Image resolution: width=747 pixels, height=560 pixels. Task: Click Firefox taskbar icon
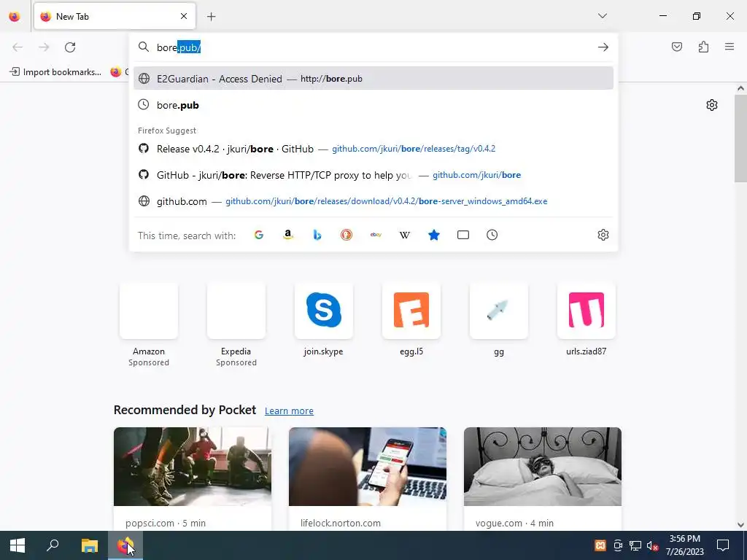[125, 545]
